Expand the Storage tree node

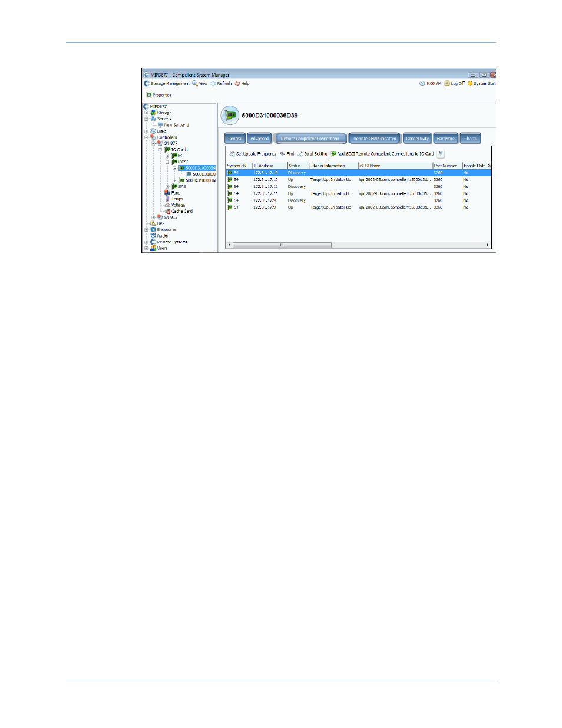click(147, 113)
